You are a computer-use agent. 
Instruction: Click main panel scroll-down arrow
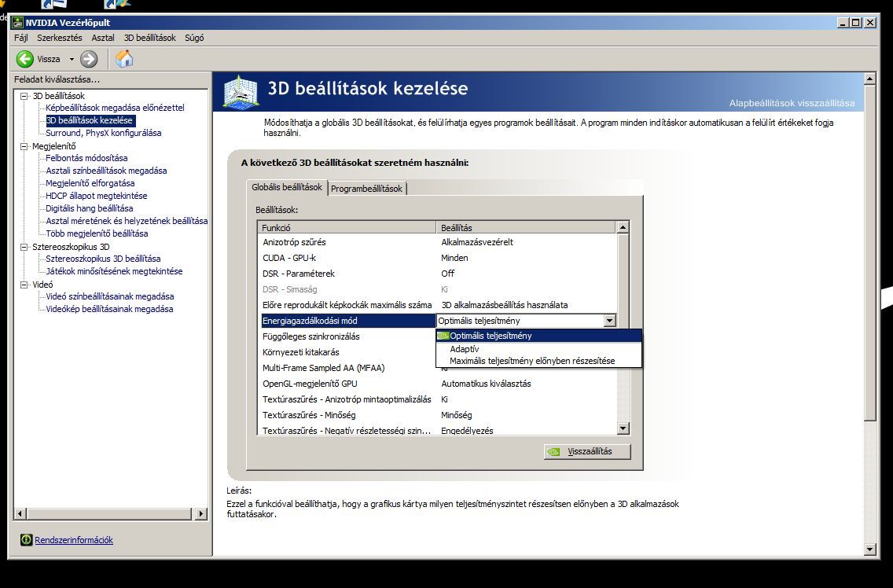[x=869, y=549]
